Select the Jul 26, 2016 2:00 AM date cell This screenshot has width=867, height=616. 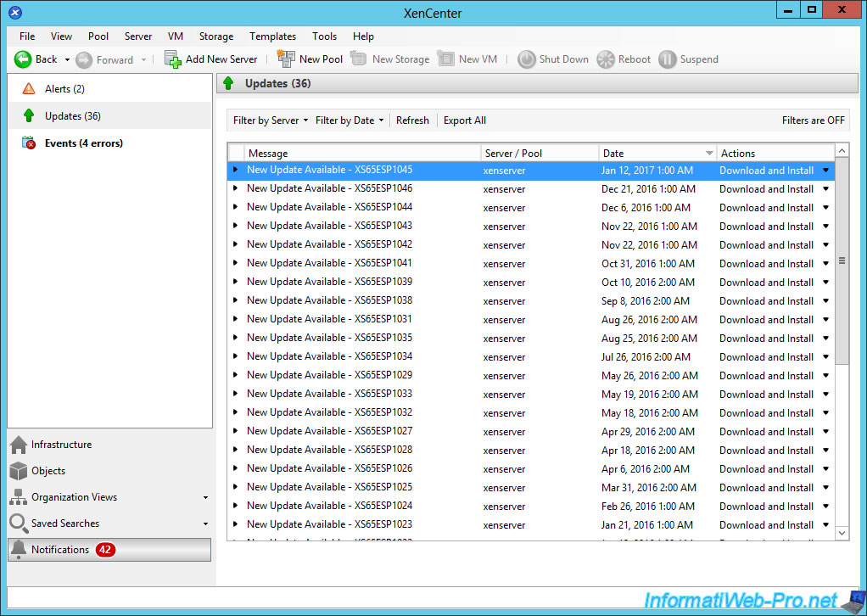click(646, 357)
